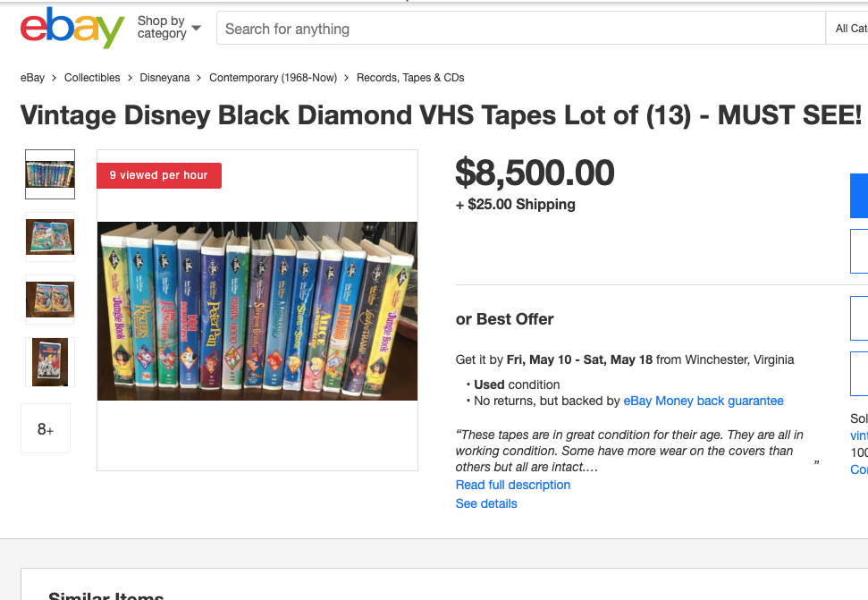Show more photos with 8+ button
This screenshot has width=868, height=600.
point(46,429)
